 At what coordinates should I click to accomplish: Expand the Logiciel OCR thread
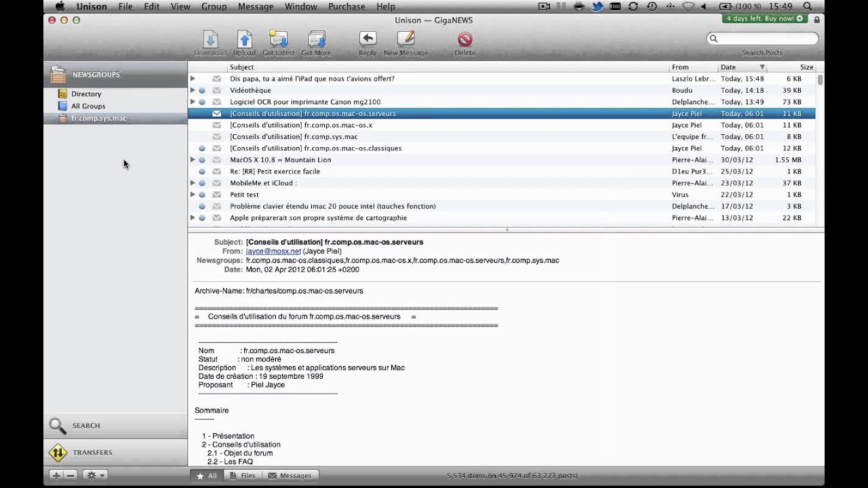click(193, 102)
